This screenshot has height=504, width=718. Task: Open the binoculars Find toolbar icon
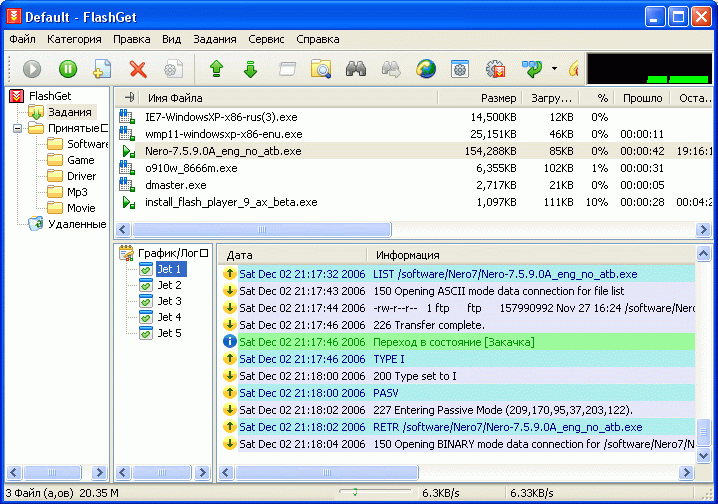356,69
